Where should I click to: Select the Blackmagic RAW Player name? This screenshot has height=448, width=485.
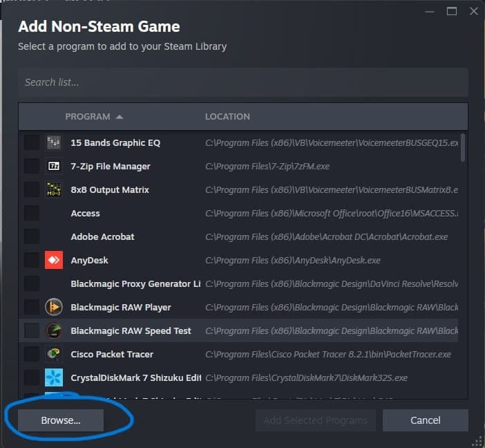pos(121,308)
